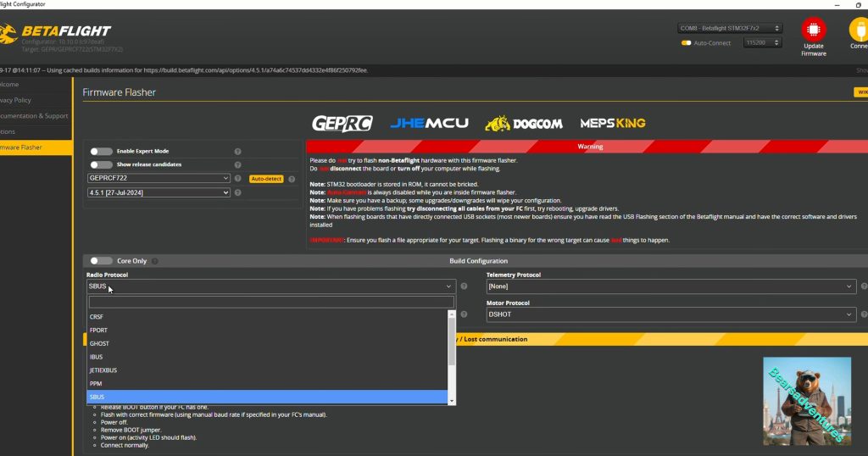Screen dimensions: 868x456
Task: Expand the 4.5.1 firmware version dropdown
Action: coord(159,192)
